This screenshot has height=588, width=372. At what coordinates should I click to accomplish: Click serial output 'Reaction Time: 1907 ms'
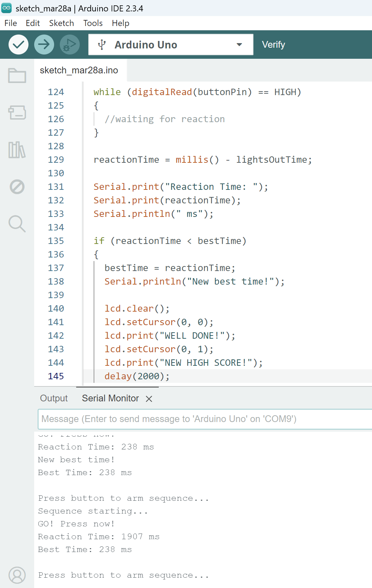99,537
